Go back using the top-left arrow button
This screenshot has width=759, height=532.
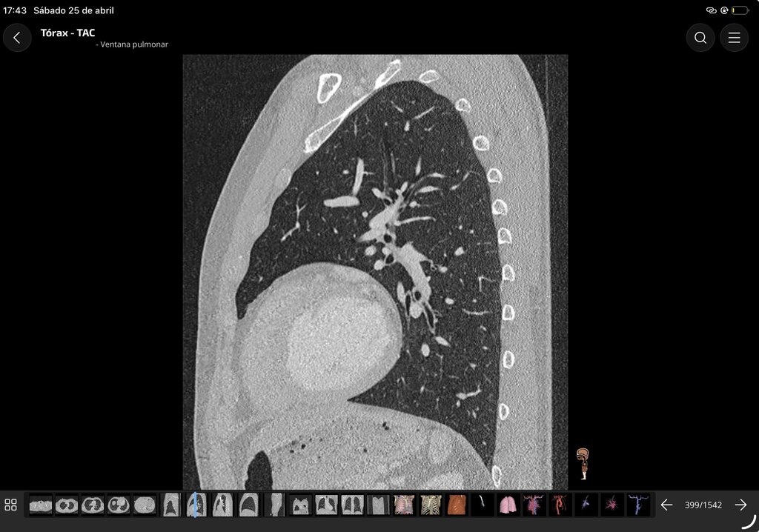17,38
